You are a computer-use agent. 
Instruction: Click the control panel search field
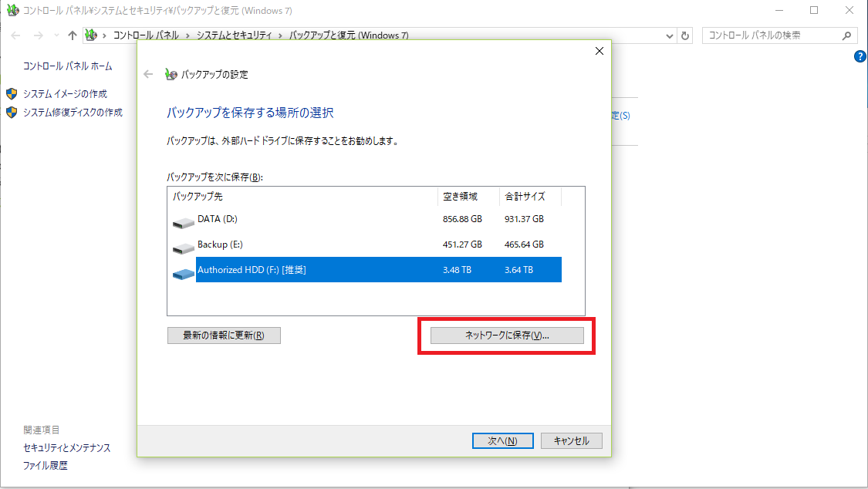[x=772, y=35]
